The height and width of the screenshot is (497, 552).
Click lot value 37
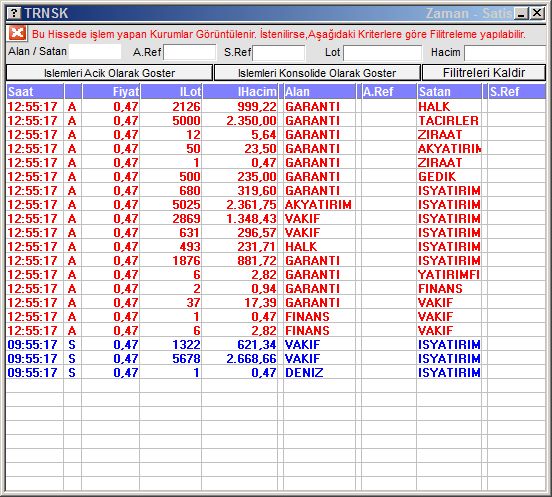(x=171, y=302)
